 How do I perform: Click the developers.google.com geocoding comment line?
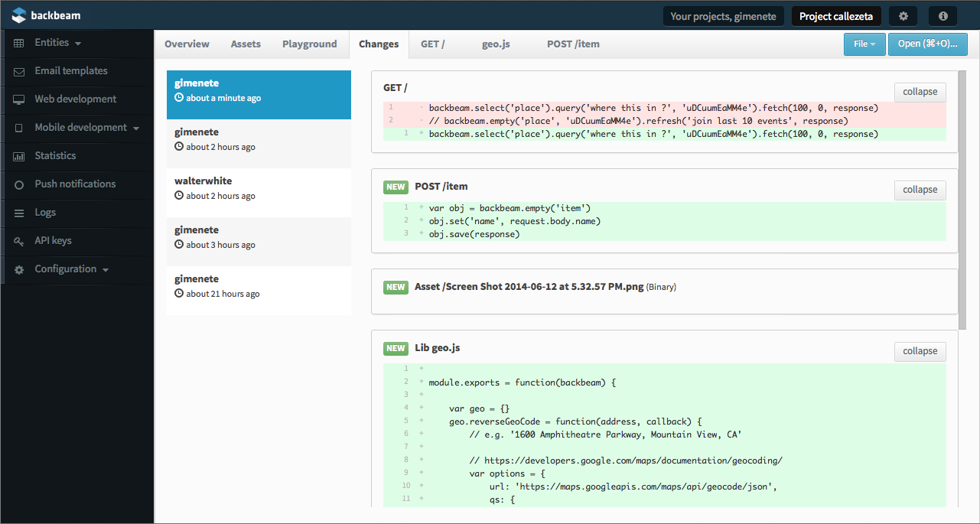click(x=626, y=460)
